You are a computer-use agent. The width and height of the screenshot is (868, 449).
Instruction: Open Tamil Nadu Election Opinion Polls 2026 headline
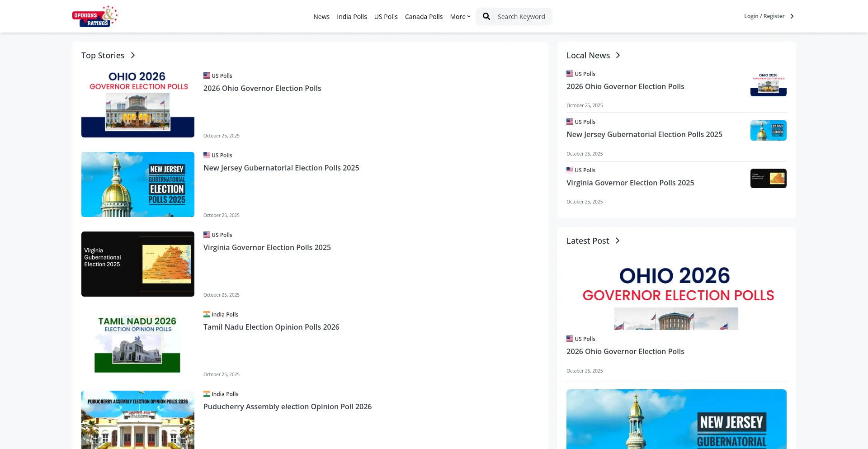271,327
